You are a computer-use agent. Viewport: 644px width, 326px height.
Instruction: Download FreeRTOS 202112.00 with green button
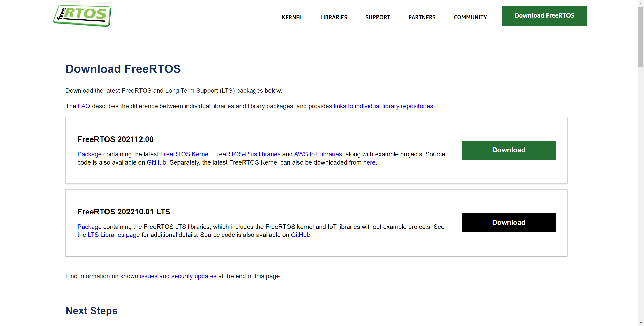pyautogui.click(x=509, y=150)
